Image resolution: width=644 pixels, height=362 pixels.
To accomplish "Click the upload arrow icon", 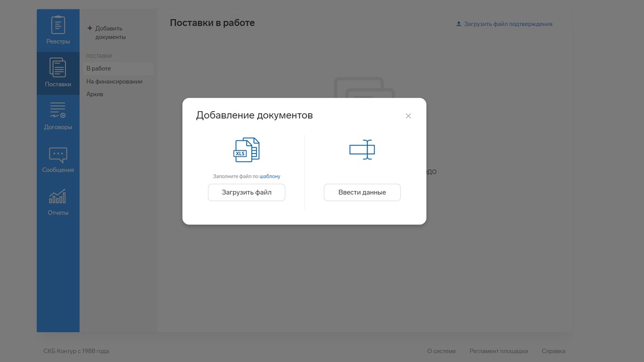I will [x=459, y=24].
